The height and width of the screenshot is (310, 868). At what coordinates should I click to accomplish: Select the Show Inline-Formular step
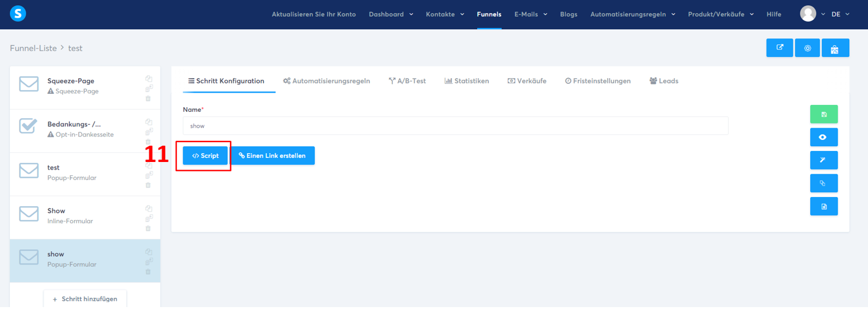pos(85,217)
